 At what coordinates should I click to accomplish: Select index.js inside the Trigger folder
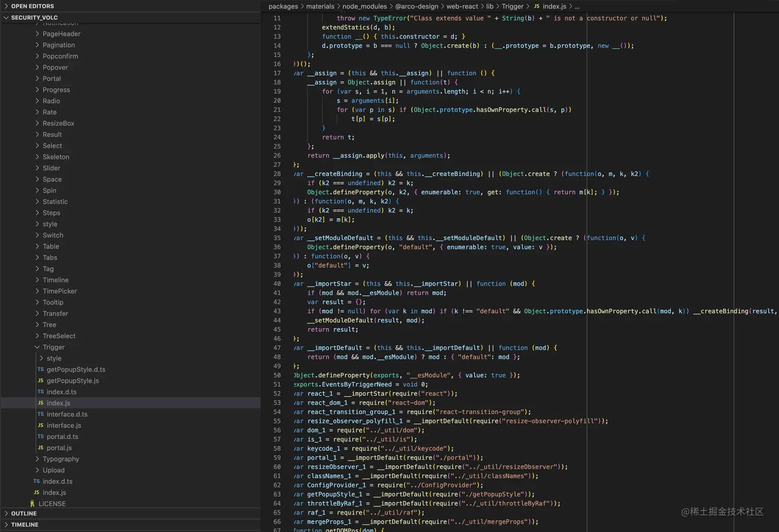coord(58,403)
